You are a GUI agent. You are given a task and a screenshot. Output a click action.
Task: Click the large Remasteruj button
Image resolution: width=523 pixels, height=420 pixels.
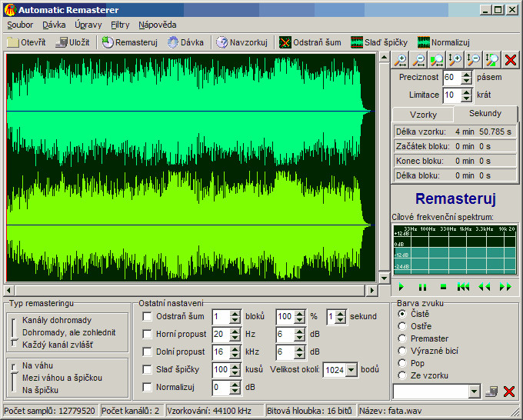click(x=455, y=198)
